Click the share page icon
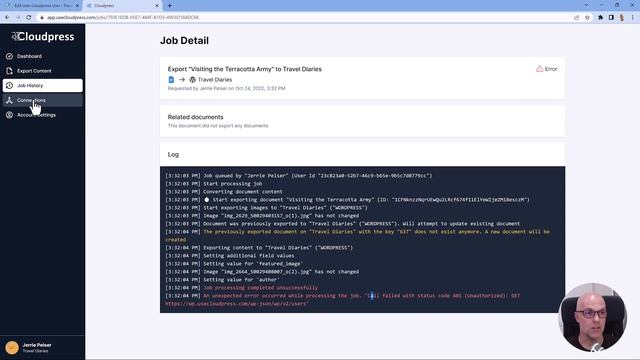640x360 pixels. pos(577,18)
